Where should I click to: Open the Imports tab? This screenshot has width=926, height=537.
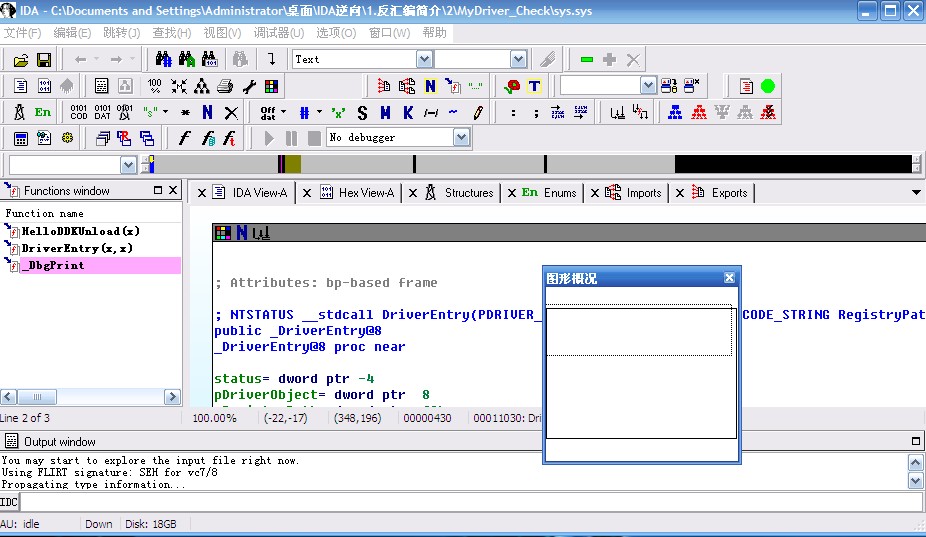pyautogui.click(x=643, y=193)
